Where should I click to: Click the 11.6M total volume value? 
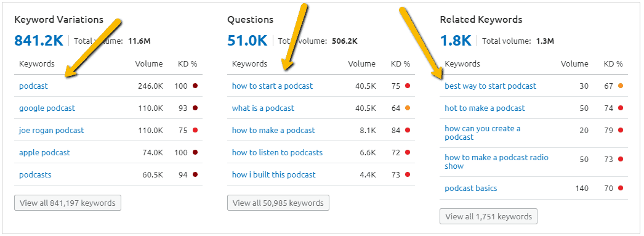(x=139, y=41)
